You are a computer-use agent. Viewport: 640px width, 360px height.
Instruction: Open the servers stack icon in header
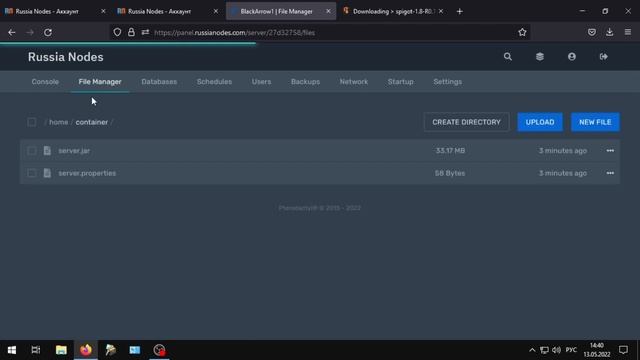point(540,57)
